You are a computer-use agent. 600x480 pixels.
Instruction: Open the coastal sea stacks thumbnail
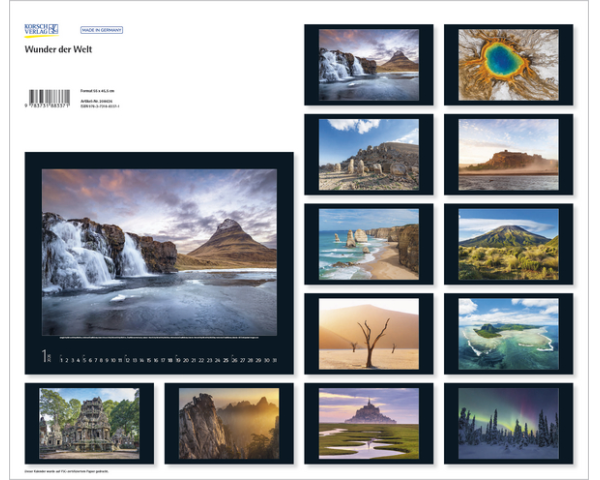point(368,244)
